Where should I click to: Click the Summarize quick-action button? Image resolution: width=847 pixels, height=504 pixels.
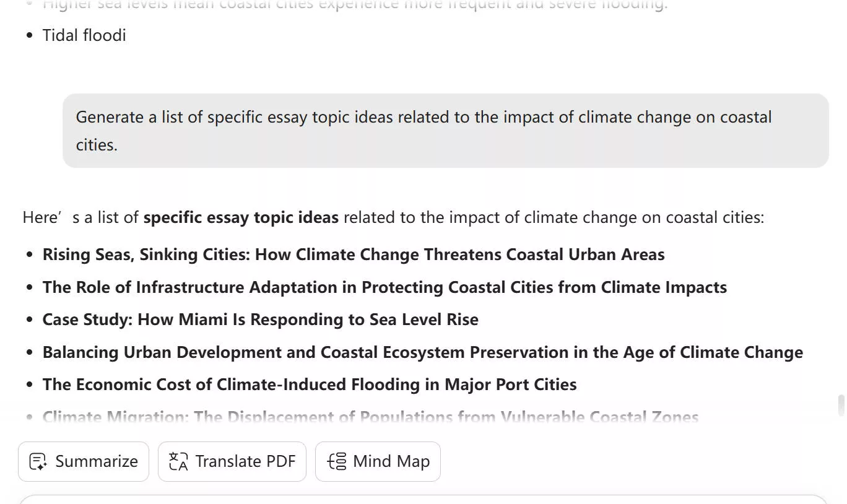(x=83, y=461)
